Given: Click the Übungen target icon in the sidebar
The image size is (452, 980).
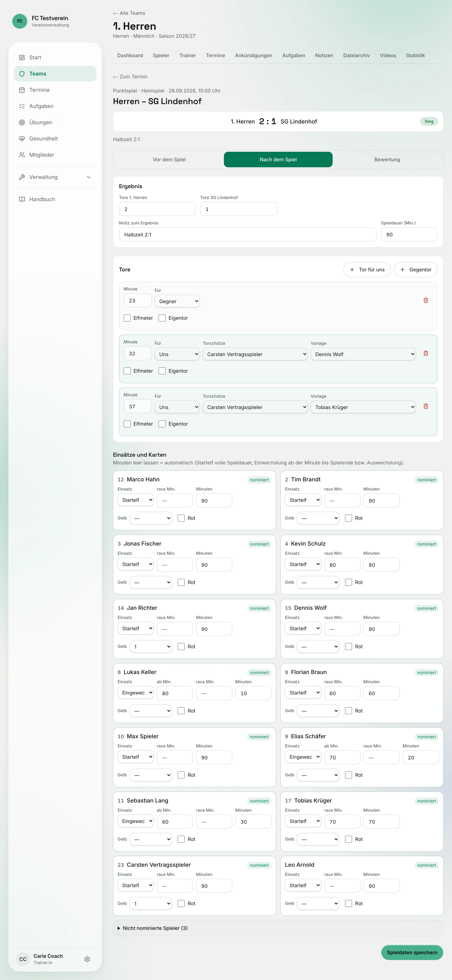Looking at the screenshot, I should (22, 122).
